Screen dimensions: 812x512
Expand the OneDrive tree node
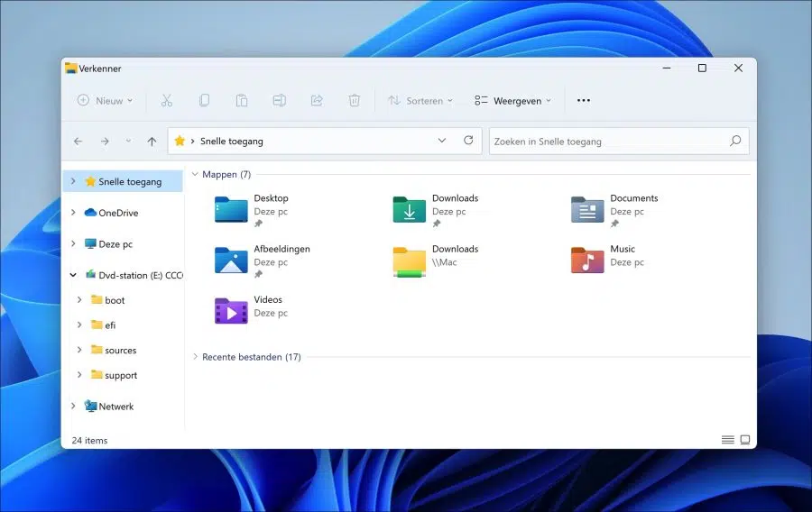pyautogui.click(x=73, y=213)
